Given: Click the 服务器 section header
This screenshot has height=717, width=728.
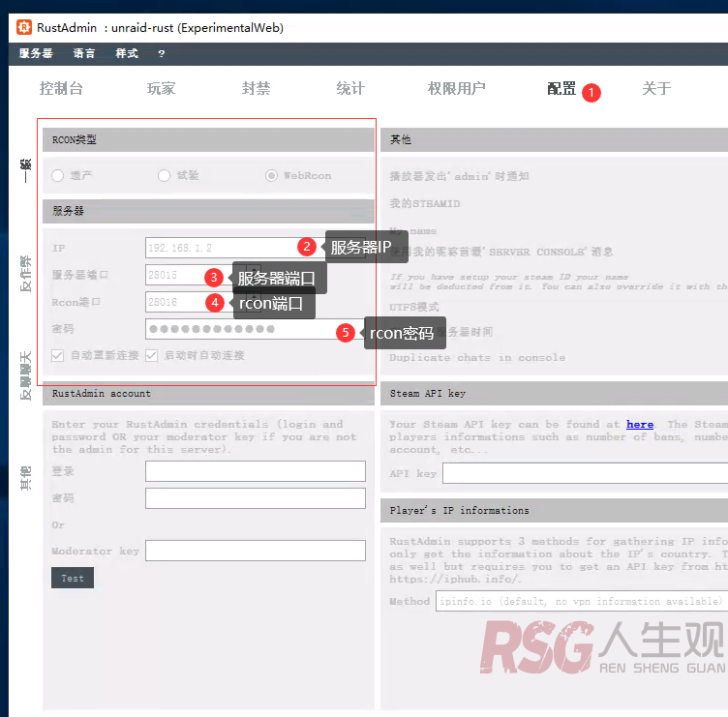Looking at the screenshot, I should (x=208, y=211).
